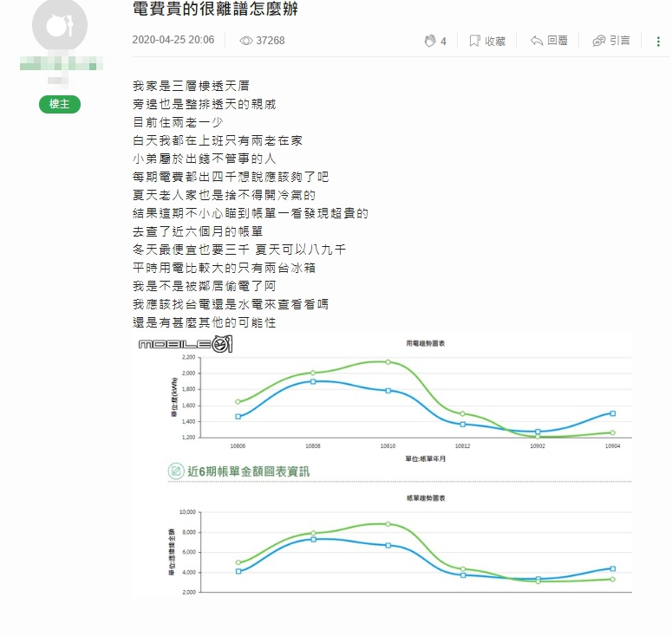Screen dimensions: 672x636
Task: Click the 回覆 reply arrow icon
Action: pyautogui.click(x=537, y=41)
